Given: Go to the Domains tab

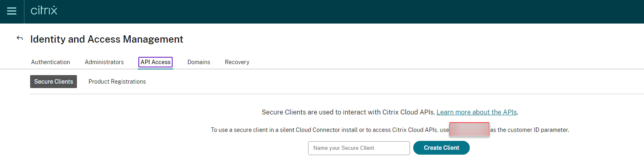Looking at the screenshot, I should 199,62.
